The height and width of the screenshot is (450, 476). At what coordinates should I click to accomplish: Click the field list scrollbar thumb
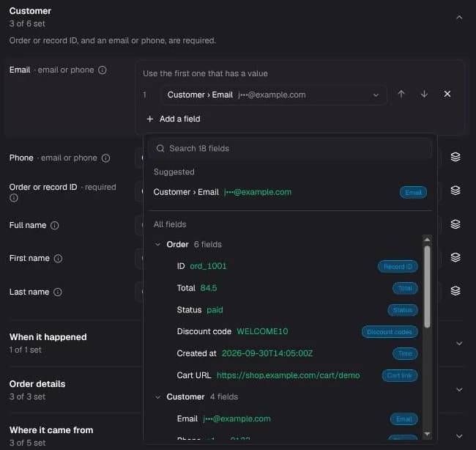[x=427, y=287]
